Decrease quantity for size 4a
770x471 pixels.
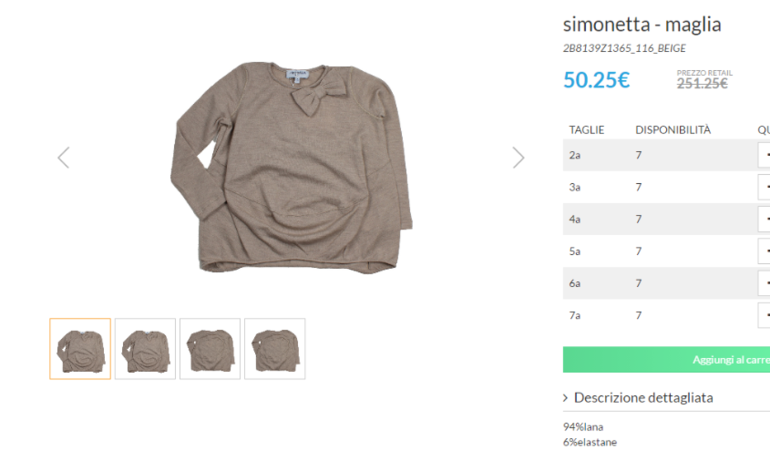point(765,219)
